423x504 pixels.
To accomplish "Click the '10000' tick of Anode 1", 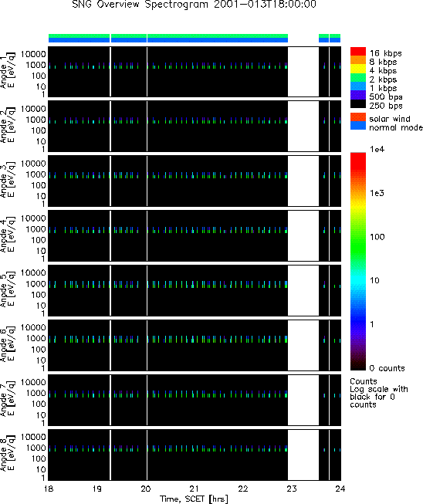I will (33, 54).
